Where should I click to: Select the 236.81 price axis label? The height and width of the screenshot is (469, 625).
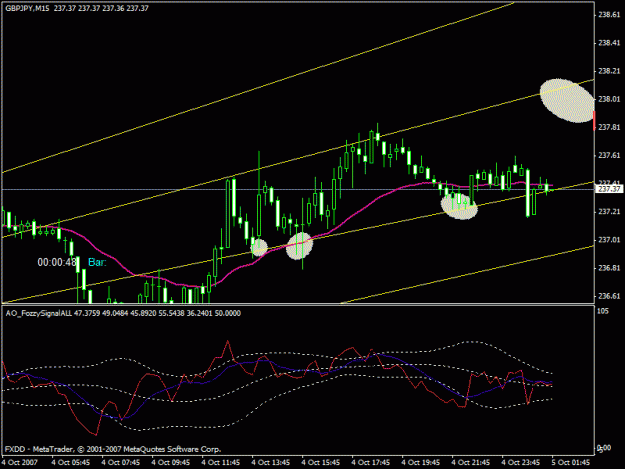click(609, 268)
